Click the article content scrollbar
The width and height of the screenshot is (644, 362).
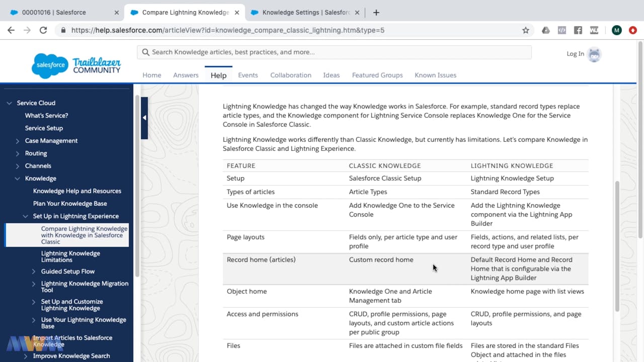pyautogui.click(x=617, y=246)
